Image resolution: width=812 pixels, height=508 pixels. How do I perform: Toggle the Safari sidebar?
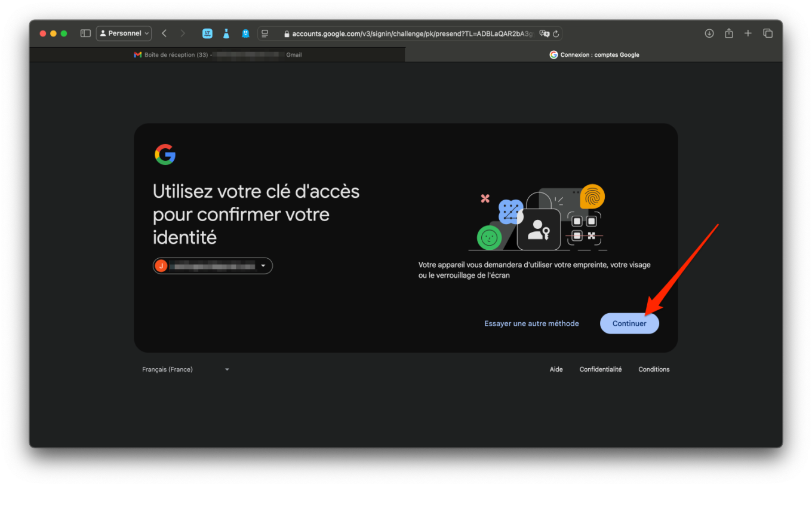click(85, 33)
